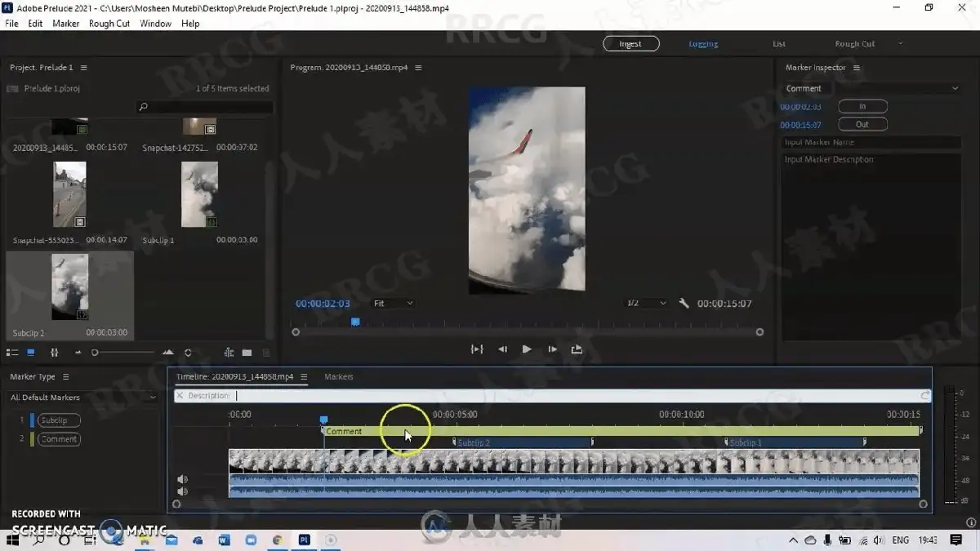Mute the first audio track speaker
The width and height of the screenshot is (980, 551).
183,480
